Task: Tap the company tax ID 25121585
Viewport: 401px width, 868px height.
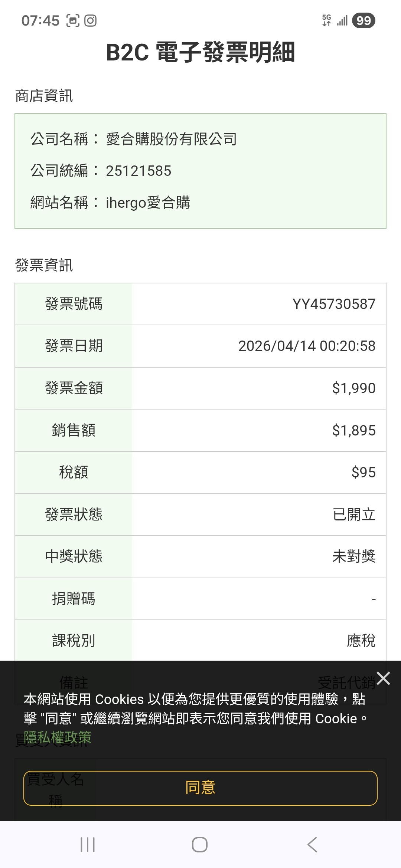Action: pyautogui.click(x=138, y=171)
